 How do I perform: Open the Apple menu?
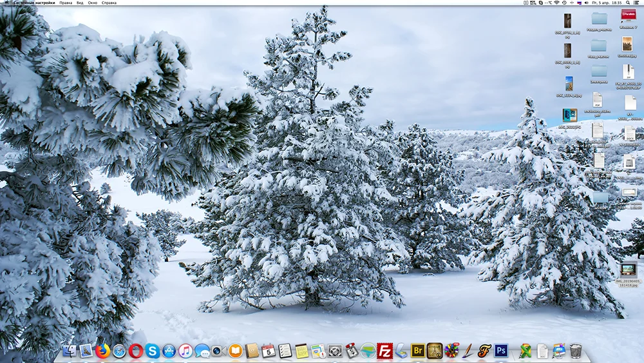[x=6, y=3]
